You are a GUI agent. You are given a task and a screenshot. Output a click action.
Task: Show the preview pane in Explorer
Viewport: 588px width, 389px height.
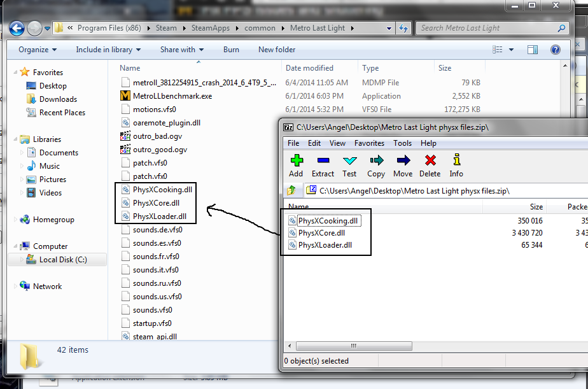[x=533, y=50]
